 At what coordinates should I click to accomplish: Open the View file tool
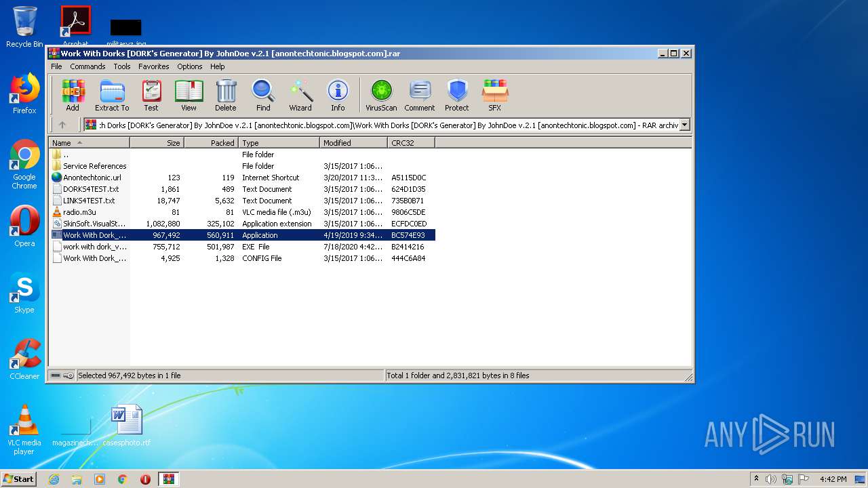coord(189,95)
